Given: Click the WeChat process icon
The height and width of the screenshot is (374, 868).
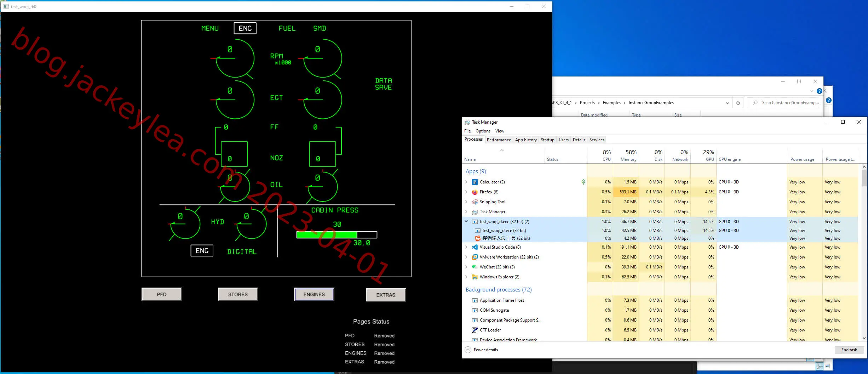Looking at the screenshot, I should tap(475, 267).
